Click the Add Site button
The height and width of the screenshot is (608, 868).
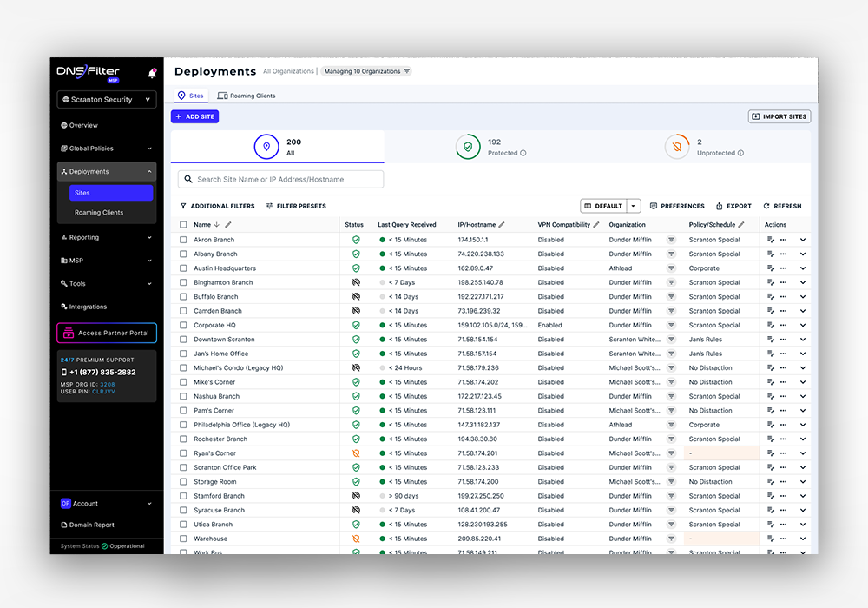[x=194, y=117]
